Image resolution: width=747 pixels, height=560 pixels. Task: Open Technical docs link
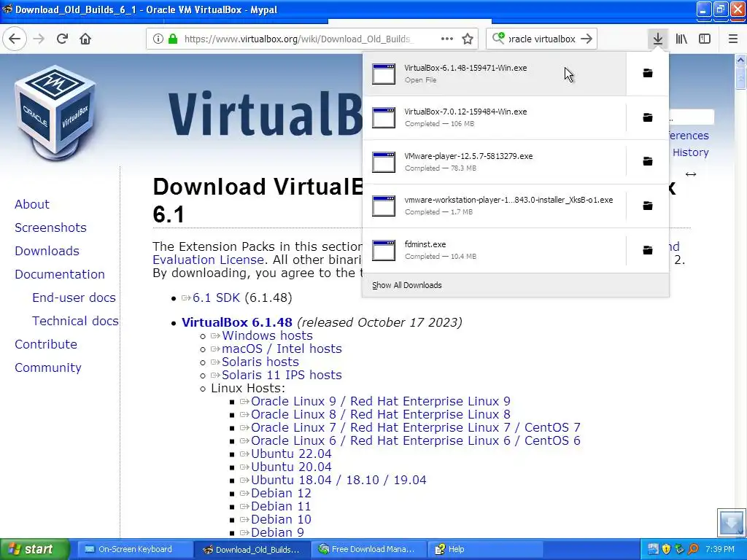point(75,321)
